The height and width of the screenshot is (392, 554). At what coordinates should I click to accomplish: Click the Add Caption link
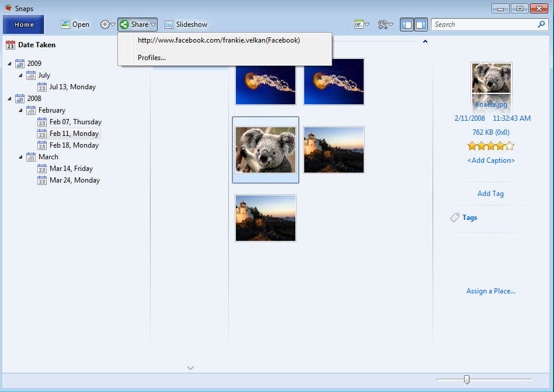(491, 160)
